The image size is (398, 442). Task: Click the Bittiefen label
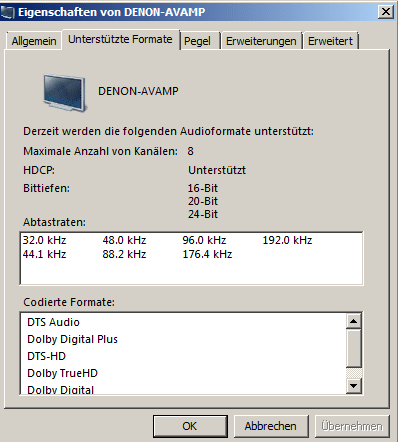46,188
